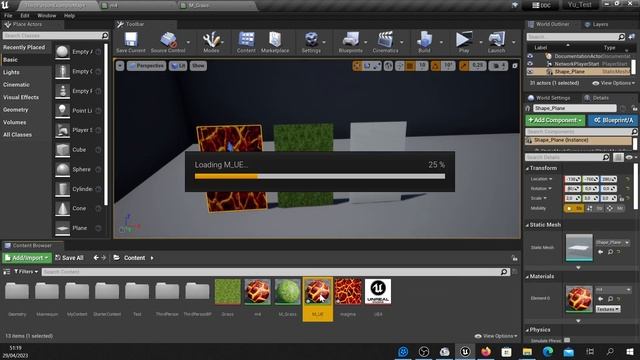Open File Explorer from the taskbar
The image size is (640, 360).
(x=527, y=352)
